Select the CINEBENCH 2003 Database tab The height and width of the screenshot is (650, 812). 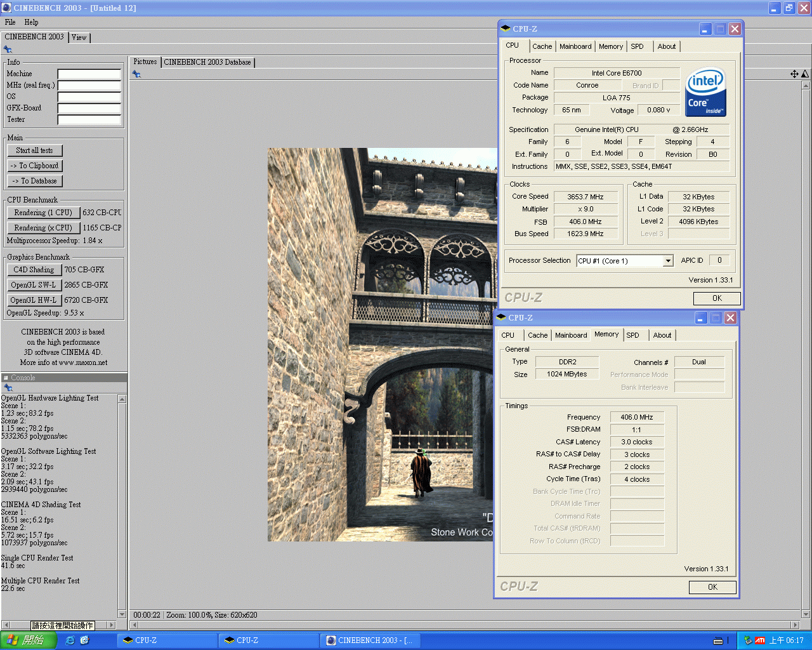tap(207, 62)
